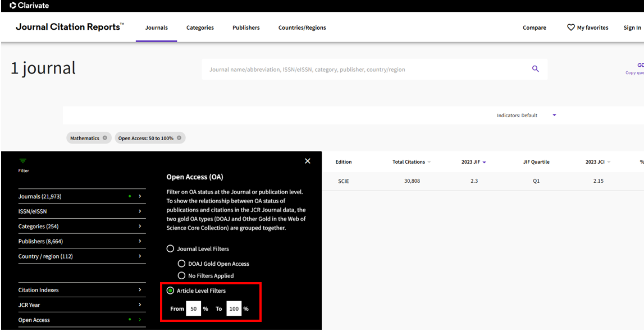Click the Compare link
Viewport: 644px width, 332px height.
pyautogui.click(x=535, y=27)
